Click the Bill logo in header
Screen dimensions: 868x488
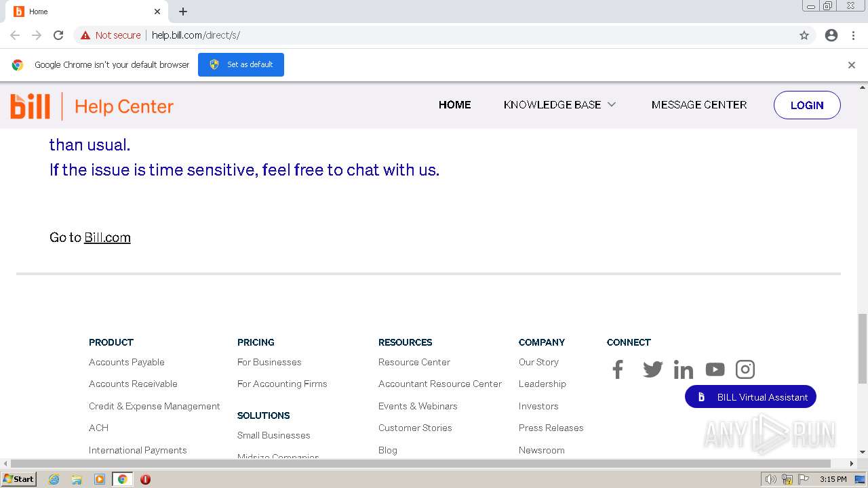click(x=31, y=106)
